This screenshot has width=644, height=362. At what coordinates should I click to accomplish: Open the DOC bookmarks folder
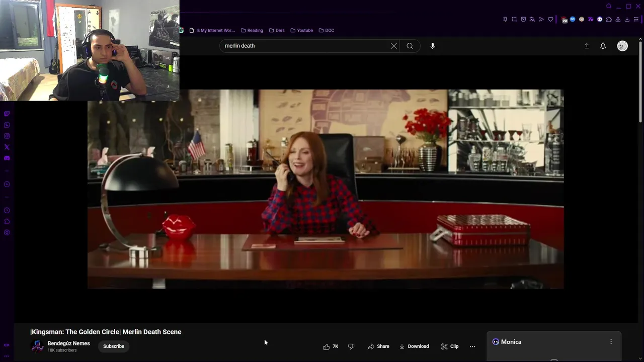point(326,30)
